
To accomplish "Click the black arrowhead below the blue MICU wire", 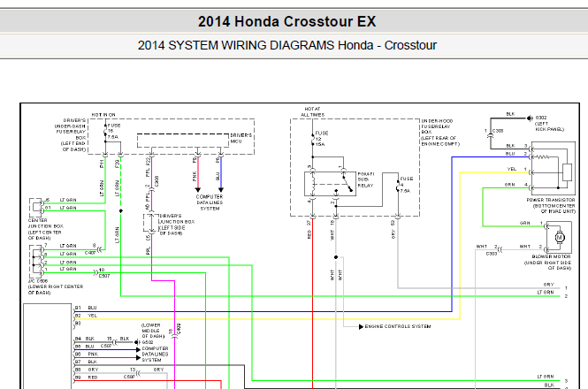I will [x=221, y=190].
